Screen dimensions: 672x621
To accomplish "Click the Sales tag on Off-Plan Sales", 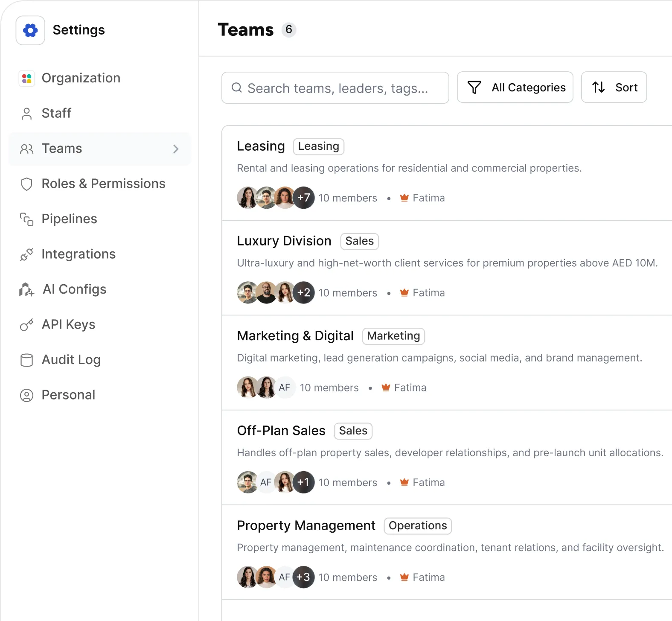I will pos(353,431).
